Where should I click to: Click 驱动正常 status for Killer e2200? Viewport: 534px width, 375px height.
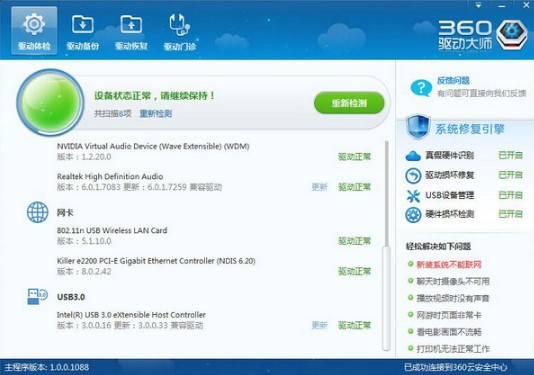click(x=354, y=271)
